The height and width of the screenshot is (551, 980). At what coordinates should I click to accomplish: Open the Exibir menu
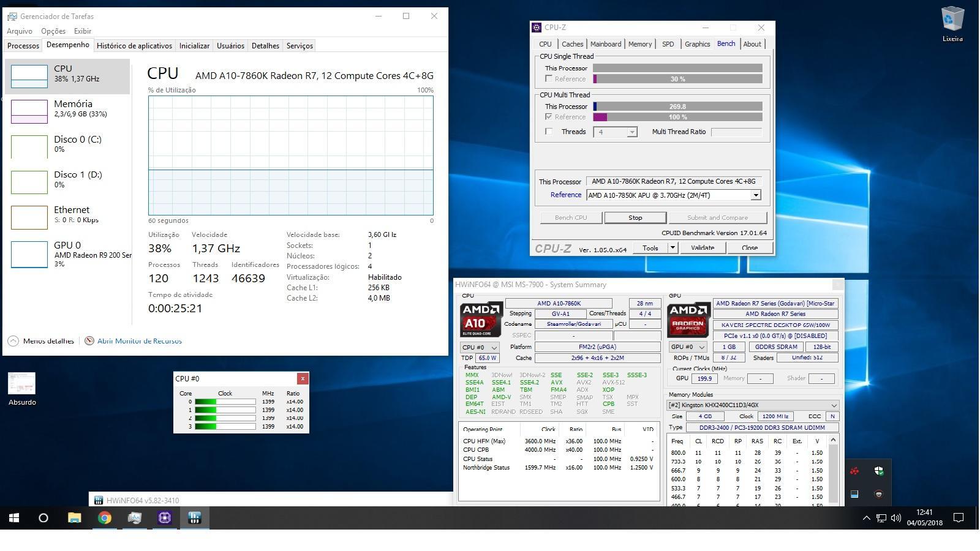pyautogui.click(x=83, y=31)
